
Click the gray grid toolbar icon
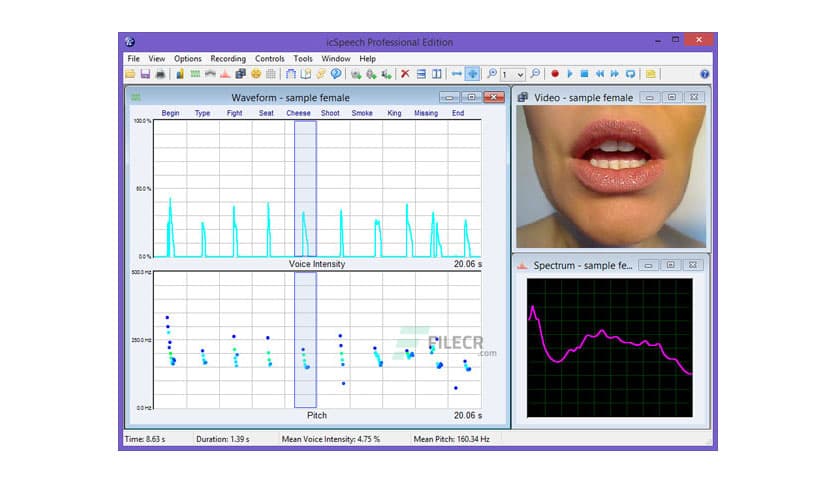point(271,74)
